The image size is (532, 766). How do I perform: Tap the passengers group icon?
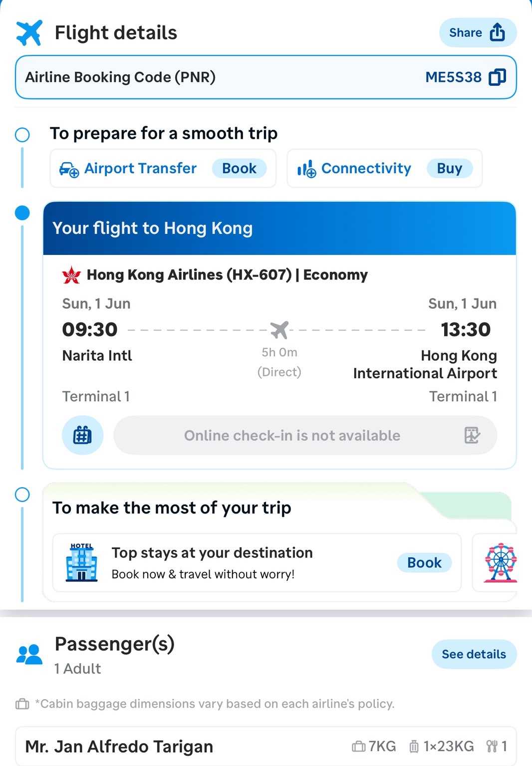pos(29,654)
